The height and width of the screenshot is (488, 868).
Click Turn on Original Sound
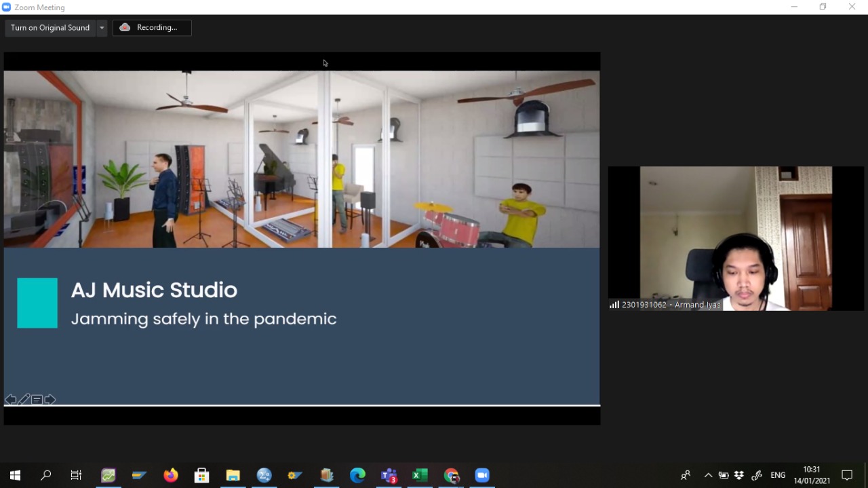(50, 28)
